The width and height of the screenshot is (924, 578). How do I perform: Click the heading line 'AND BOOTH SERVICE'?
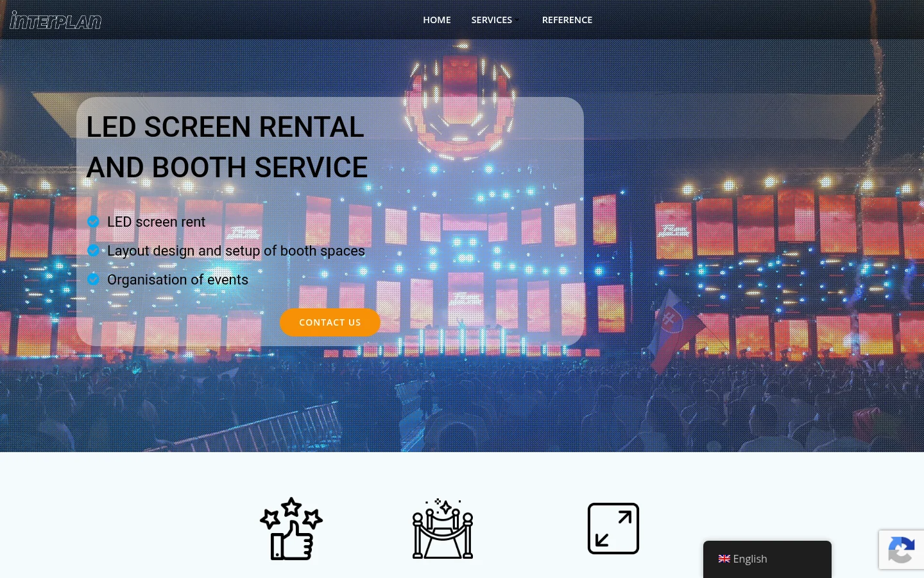(227, 168)
